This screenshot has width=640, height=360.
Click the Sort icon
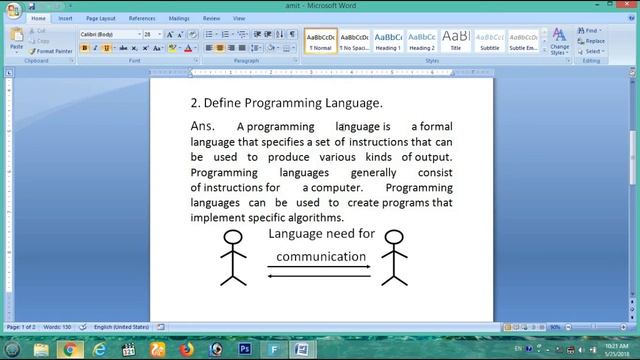280,34
